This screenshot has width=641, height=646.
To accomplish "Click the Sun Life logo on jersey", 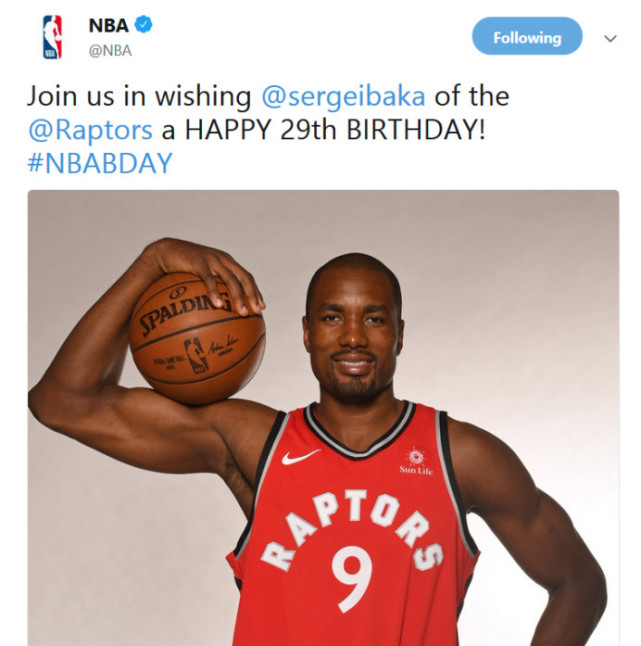I will tap(416, 461).
